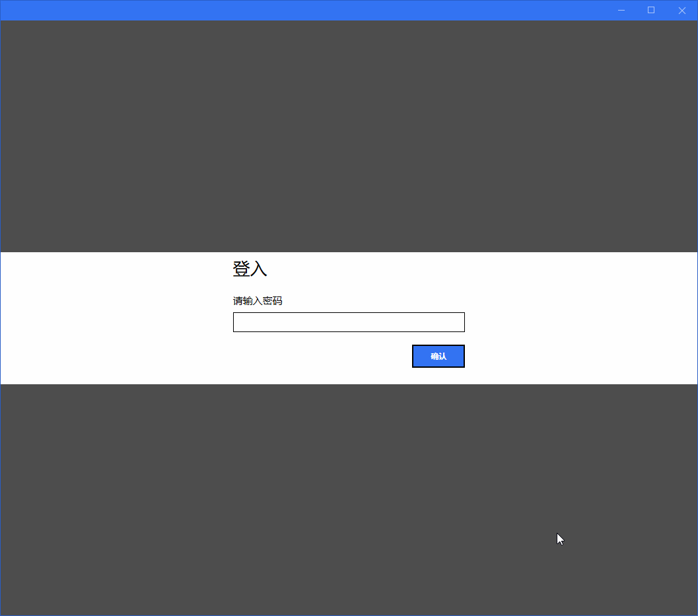Click the 入 character in the heading
Viewport: 698px width, 616px height.
click(x=259, y=269)
